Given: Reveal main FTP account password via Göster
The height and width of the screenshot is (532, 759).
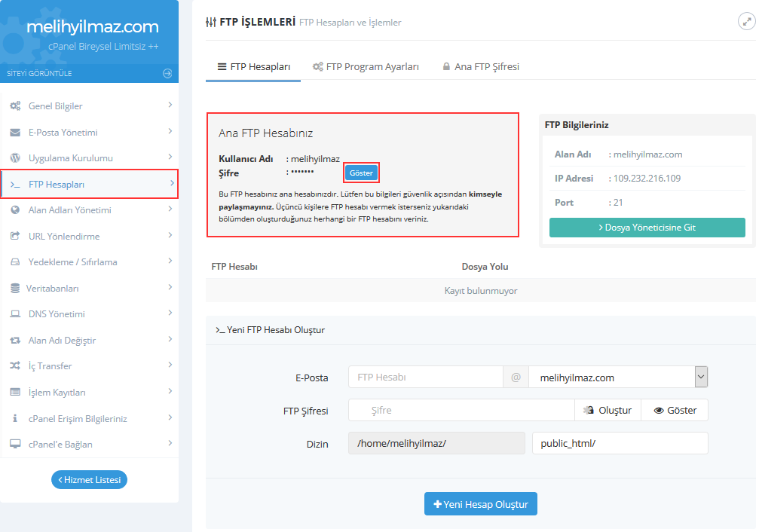Looking at the screenshot, I should [x=361, y=173].
